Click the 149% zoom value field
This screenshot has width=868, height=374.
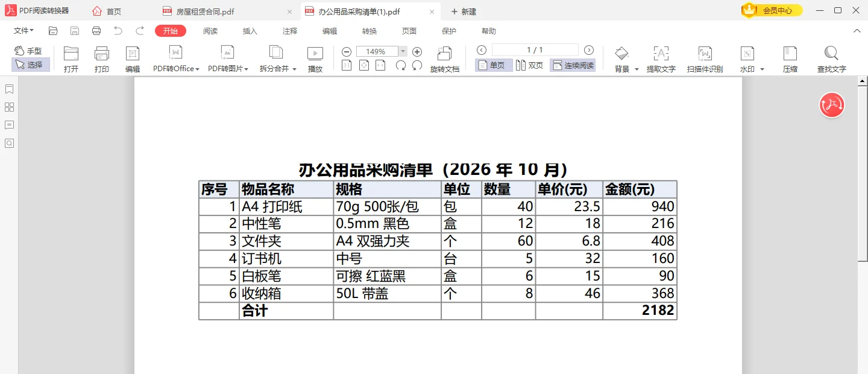(x=378, y=52)
